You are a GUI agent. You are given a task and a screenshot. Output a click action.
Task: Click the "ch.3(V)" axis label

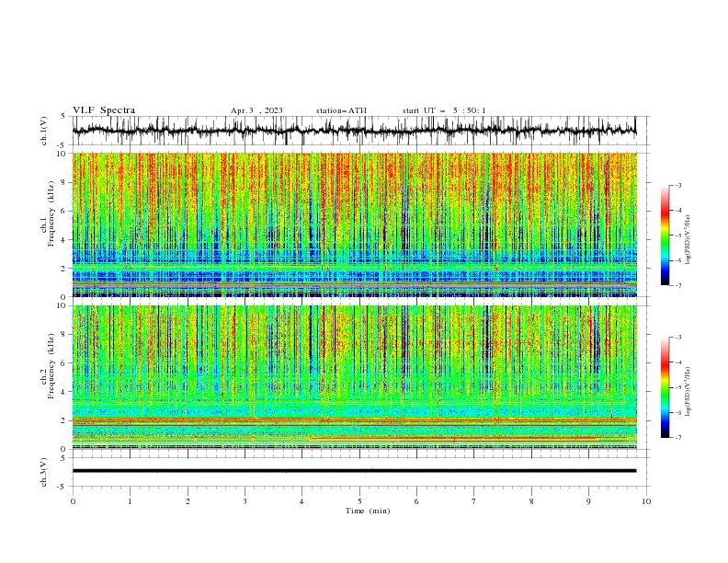tap(44, 472)
